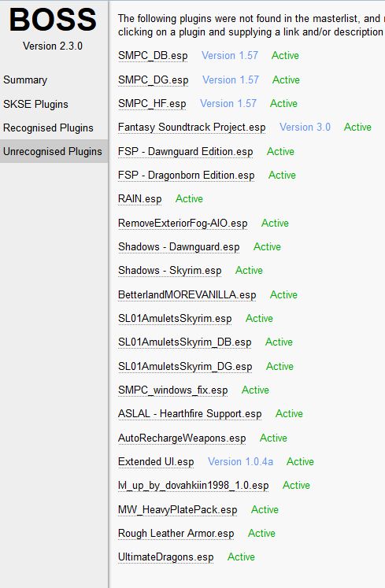Click Active status of Rough Leather Armor.esp
This screenshot has width=385, height=588.
point(261,533)
